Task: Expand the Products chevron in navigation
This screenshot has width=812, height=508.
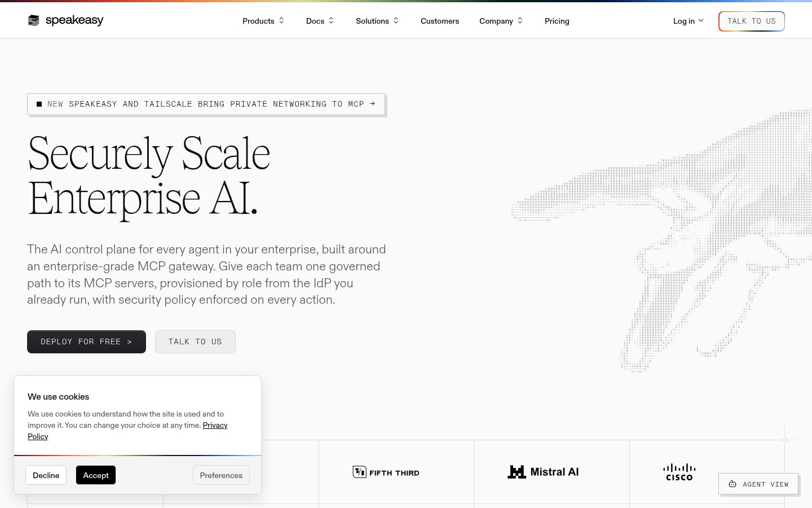Action: tap(281, 21)
